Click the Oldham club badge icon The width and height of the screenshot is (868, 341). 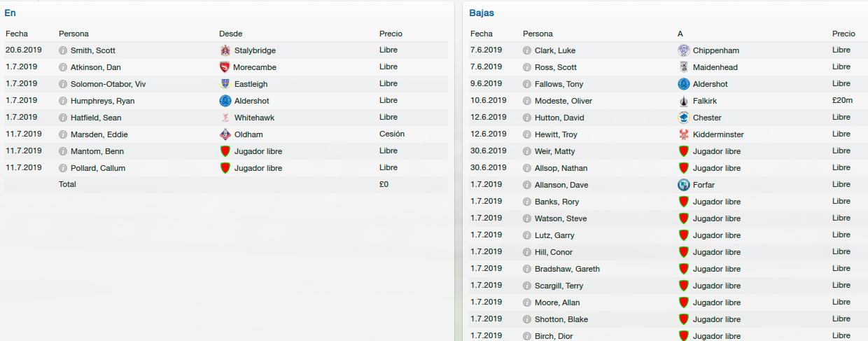click(x=225, y=134)
